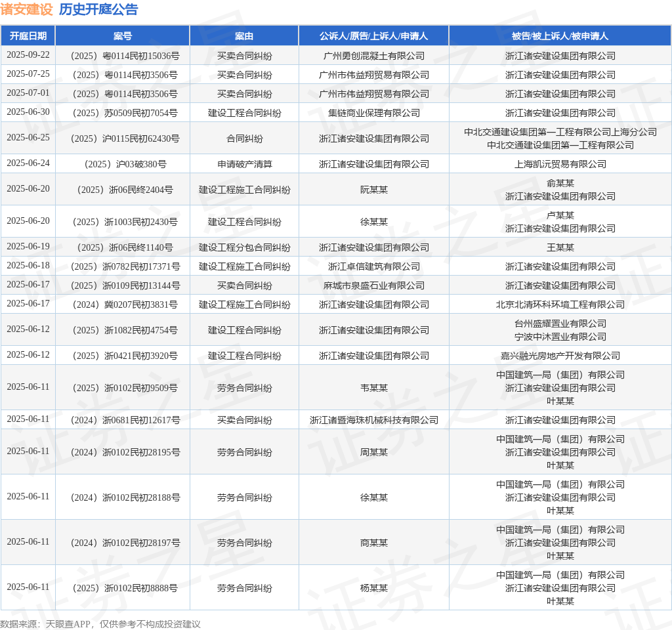
Task: Click the 申请破产清算 case cause
Action: tap(244, 164)
